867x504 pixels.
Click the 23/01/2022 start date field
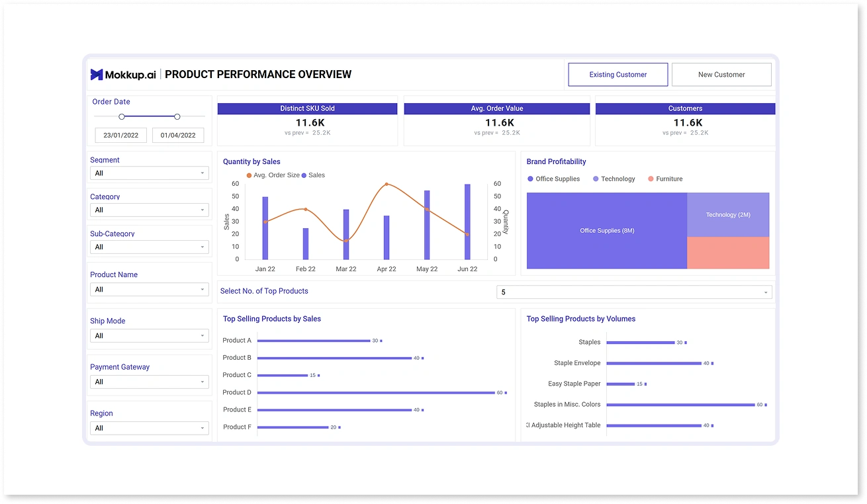[x=121, y=136]
